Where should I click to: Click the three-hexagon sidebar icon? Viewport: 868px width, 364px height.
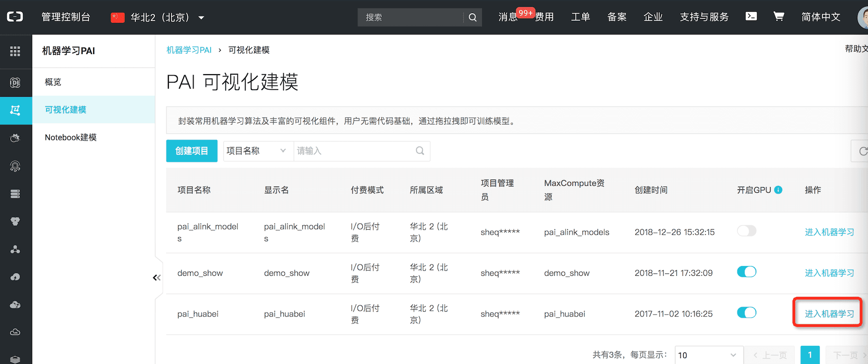coord(15,221)
